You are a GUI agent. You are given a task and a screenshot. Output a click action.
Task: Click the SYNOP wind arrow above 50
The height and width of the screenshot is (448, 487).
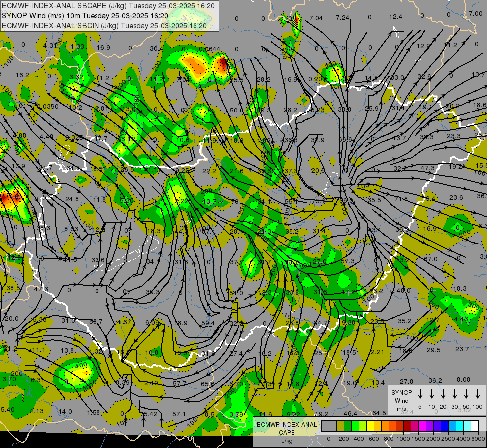coord(466,394)
